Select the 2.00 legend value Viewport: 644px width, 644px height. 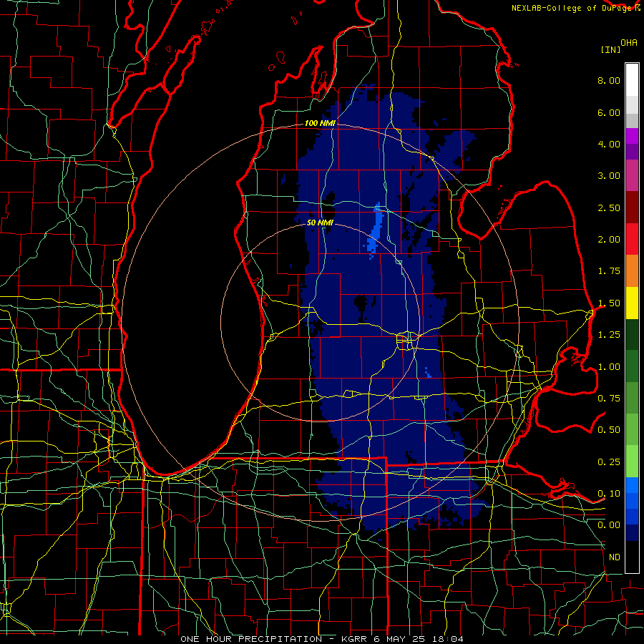609,240
